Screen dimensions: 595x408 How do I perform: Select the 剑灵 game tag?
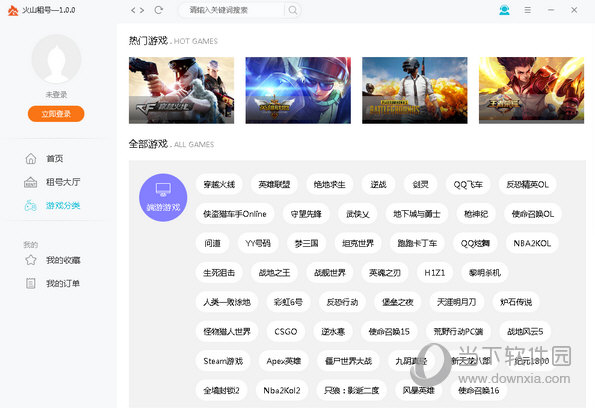pos(420,184)
